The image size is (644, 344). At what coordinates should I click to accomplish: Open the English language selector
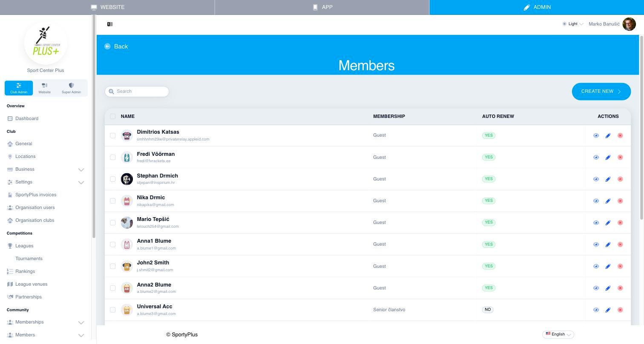coord(558,334)
